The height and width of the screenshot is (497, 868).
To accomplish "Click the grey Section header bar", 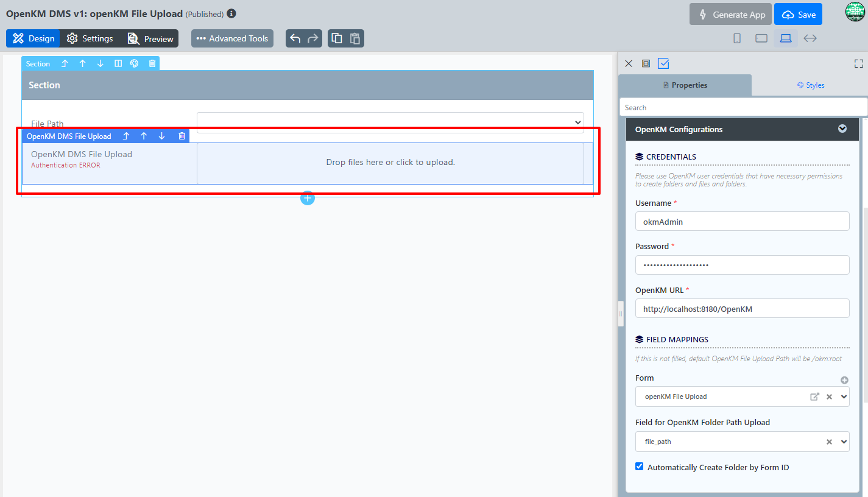I will [x=308, y=85].
